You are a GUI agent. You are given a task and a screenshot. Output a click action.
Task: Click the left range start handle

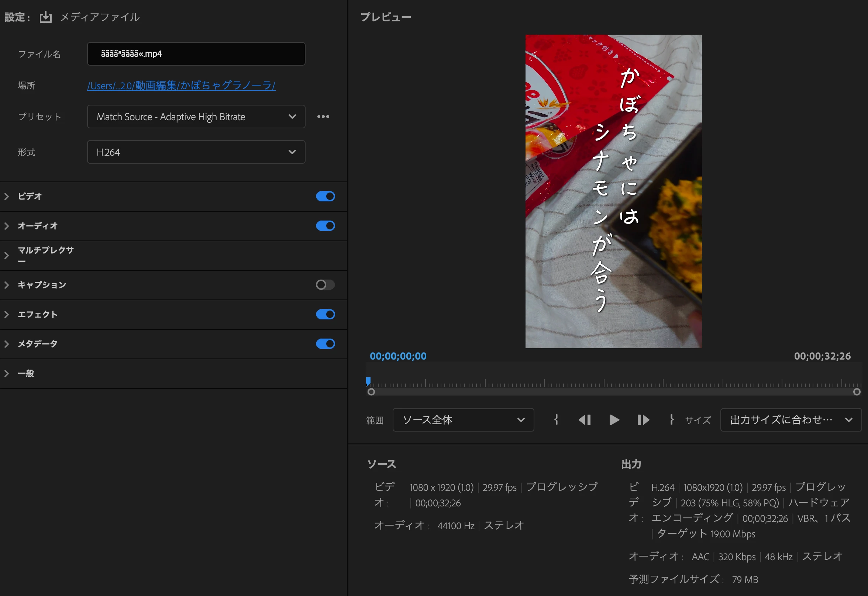pos(371,392)
